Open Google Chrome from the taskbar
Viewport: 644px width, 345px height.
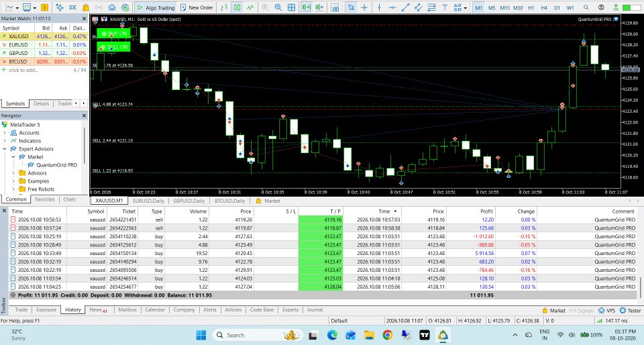387,335
